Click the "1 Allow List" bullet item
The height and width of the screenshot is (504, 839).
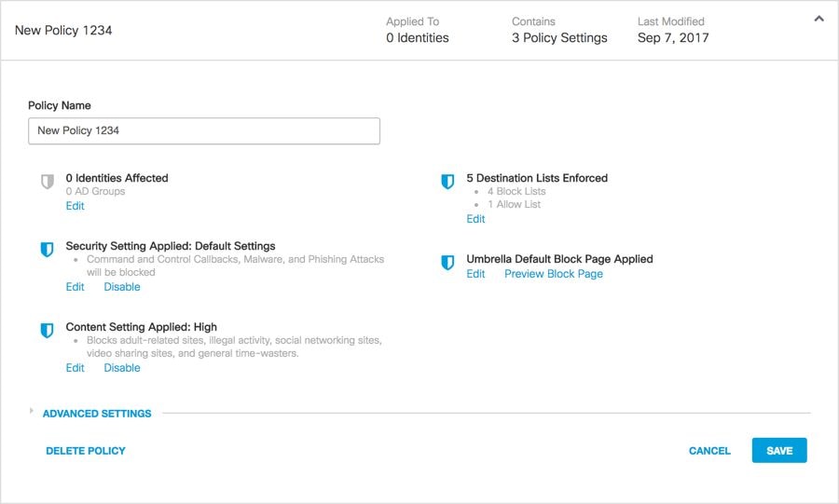point(514,204)
